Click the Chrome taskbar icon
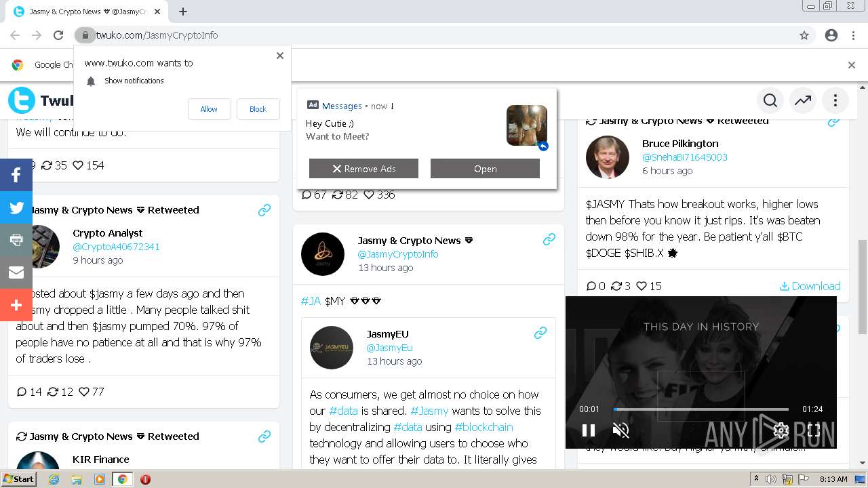The height and width of the screenshot is (488, 868). [x=122, y=479]
